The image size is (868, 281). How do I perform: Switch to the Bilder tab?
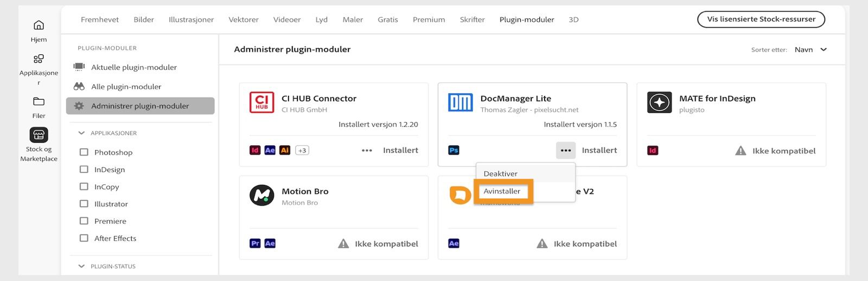pos(144,20)
